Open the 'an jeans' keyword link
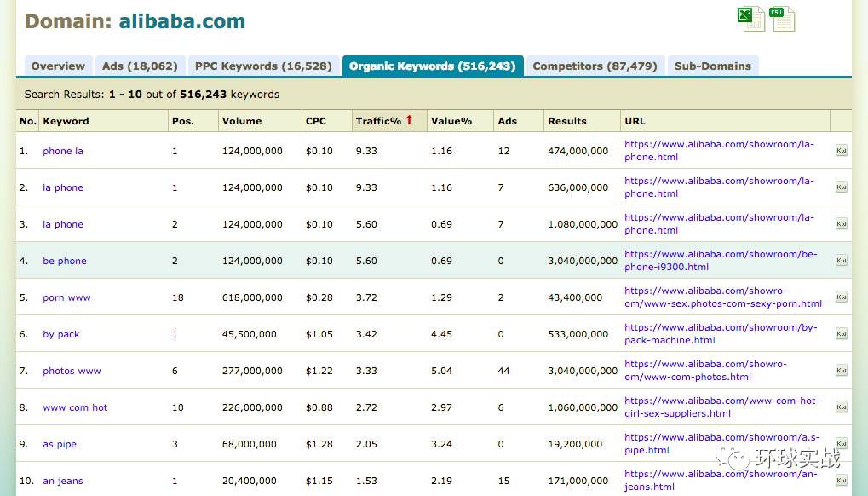868x496 pixels. [x=63, y=481]
